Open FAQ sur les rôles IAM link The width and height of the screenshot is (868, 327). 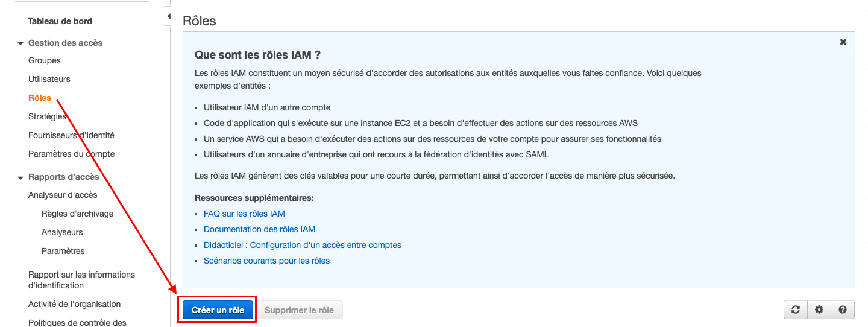click(x=244, y=214)
